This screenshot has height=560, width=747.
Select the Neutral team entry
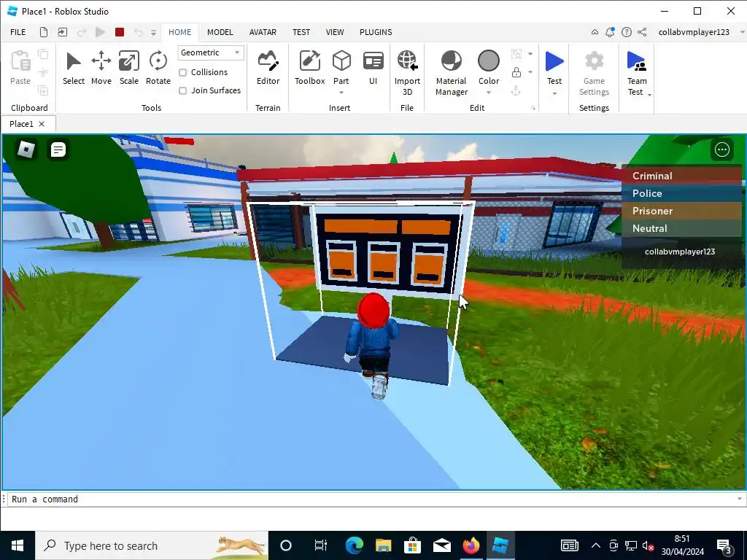click(x=681, y=228)
